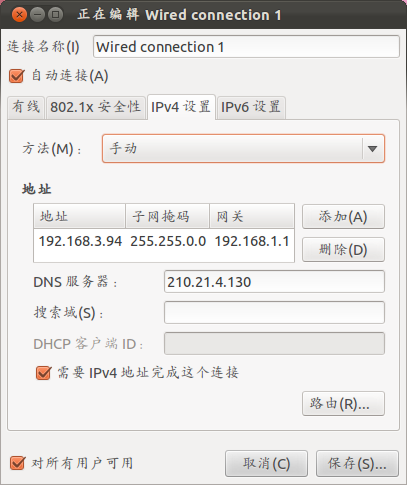This screenshot has width=407, height=485.
Task: Open the 路由(R)... dialog
Action: pyautogui.click(x=343, y=404)
